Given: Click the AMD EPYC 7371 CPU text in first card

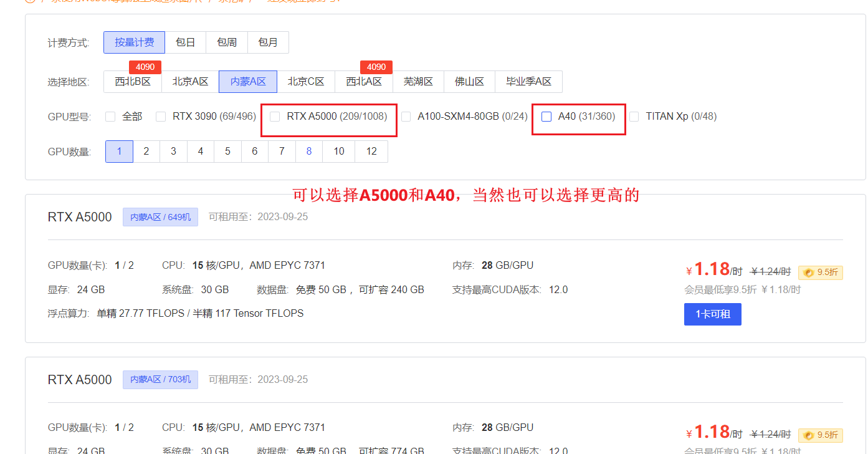Looking at the screenshot, I should pos(287,265).
